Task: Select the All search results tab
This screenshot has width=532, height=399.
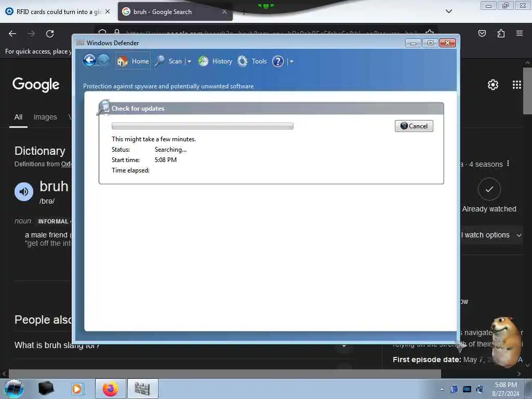Action: (18, 117)
